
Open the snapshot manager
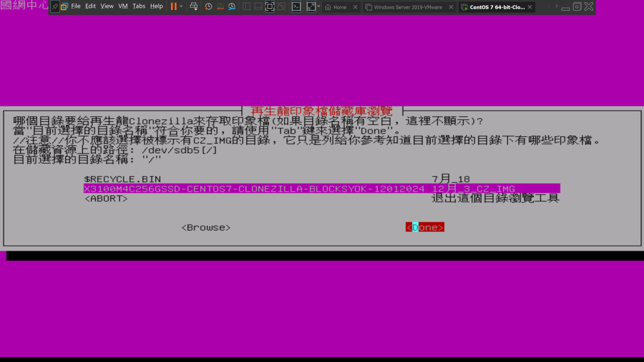(x=232, y=6)
